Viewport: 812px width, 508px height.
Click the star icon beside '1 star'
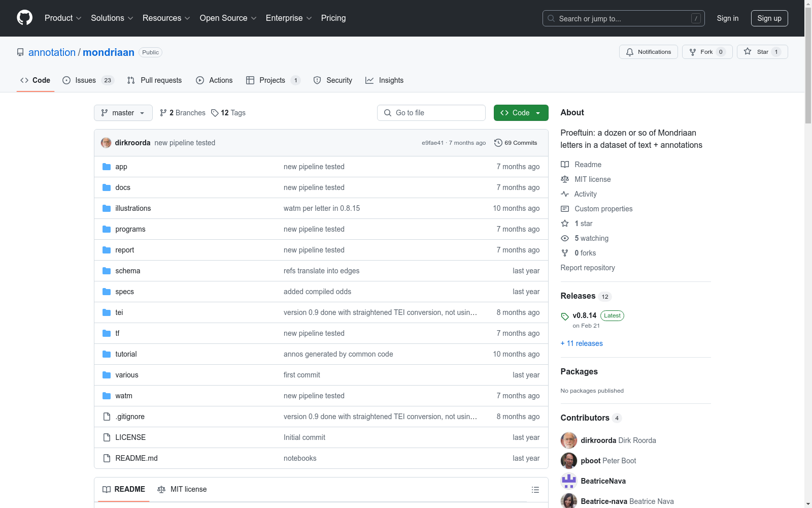click(565, 224)
